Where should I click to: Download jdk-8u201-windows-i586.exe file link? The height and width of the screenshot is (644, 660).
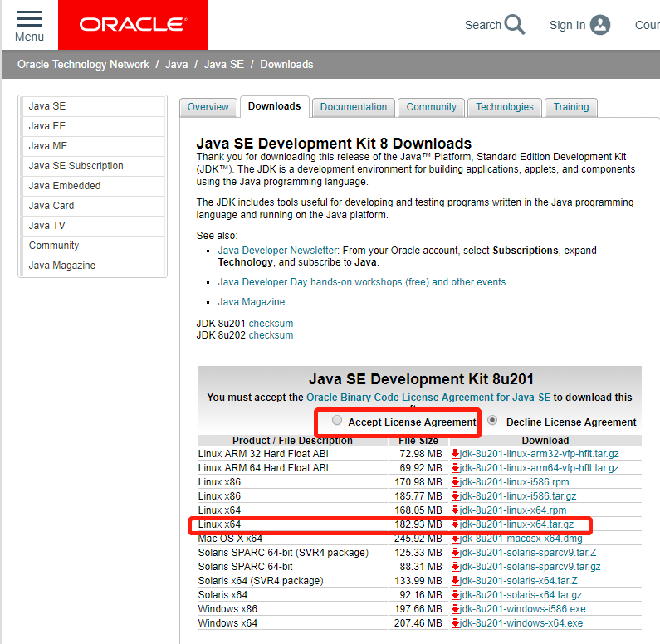pyautogui.click(x=523, y=609)
